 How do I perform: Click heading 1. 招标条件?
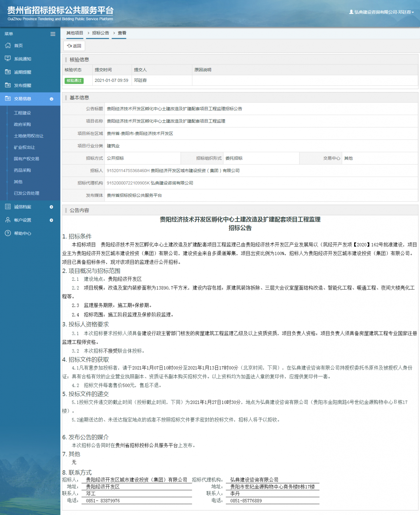pyautogui.click(x=77, y=236)
